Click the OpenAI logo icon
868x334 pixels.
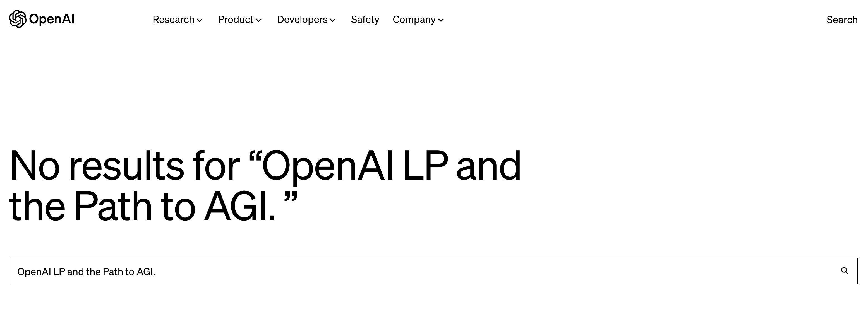point(17,19)
